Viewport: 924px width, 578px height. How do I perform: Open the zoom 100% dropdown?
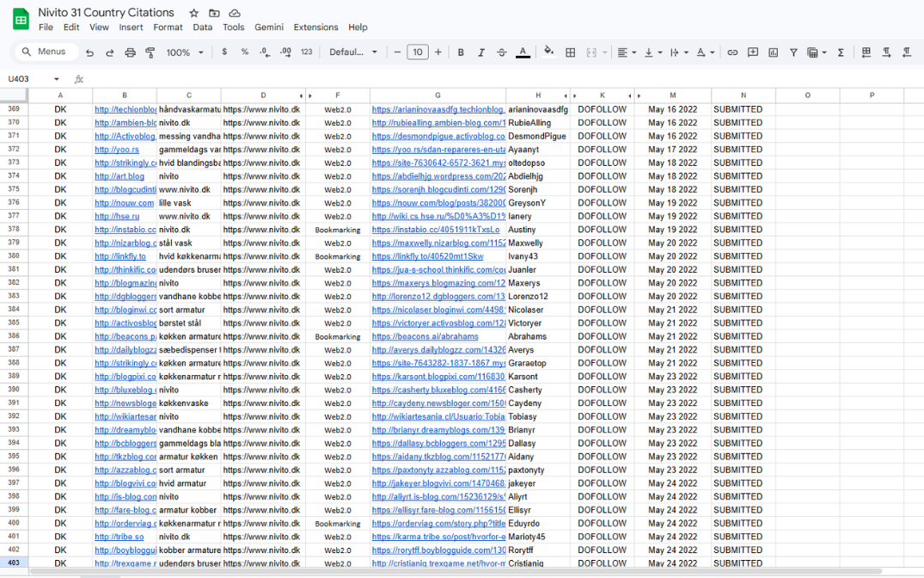[x=185, y=52]
